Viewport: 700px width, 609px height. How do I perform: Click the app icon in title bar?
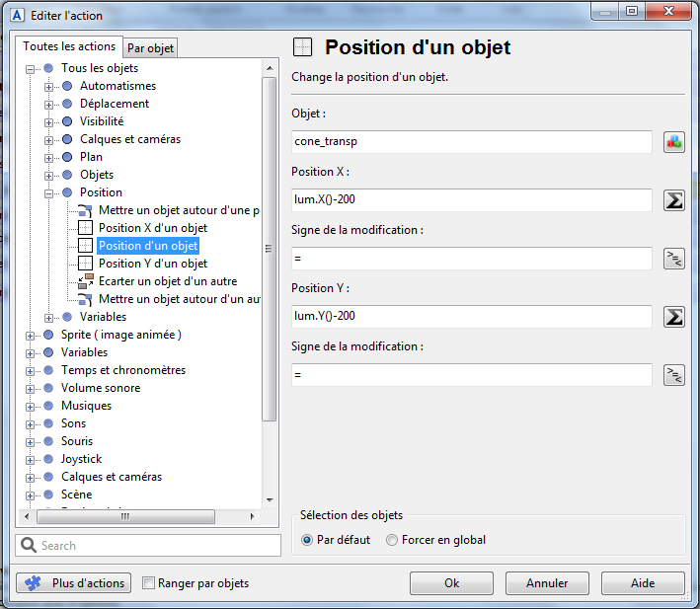point(18,15)
